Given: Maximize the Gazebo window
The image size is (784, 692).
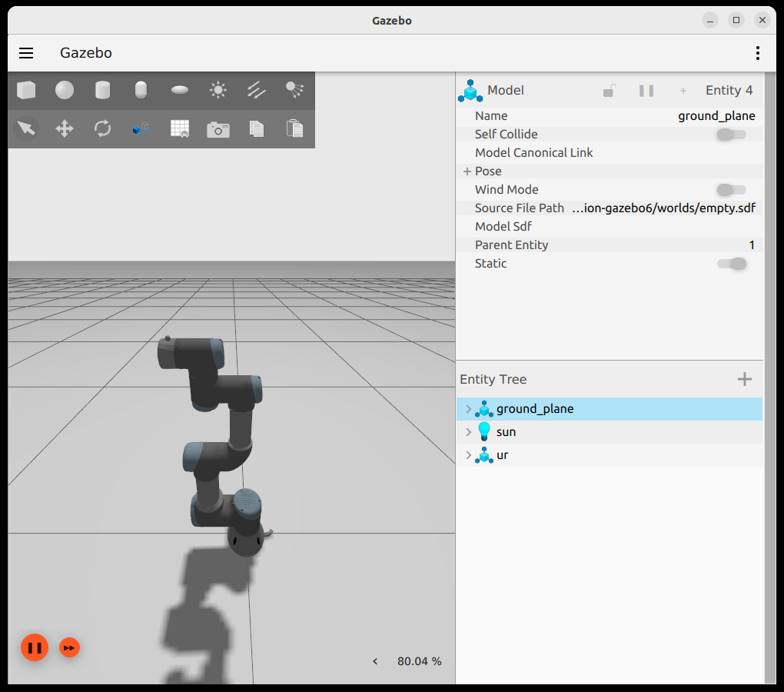Looking at the screenshot, I should tap(736, 20).
